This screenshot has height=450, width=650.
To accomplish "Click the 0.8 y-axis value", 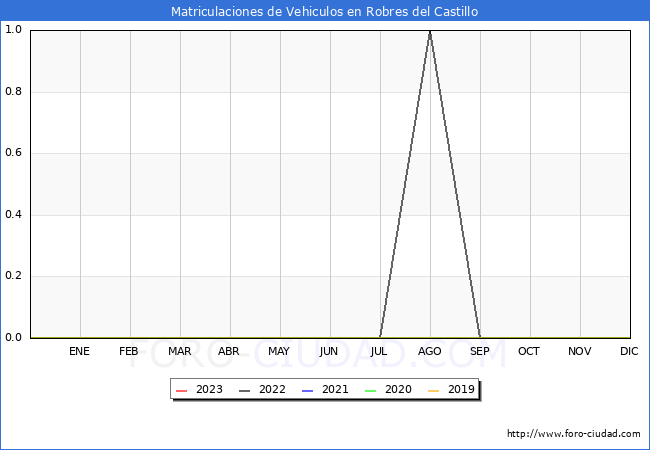I will 13,92.
